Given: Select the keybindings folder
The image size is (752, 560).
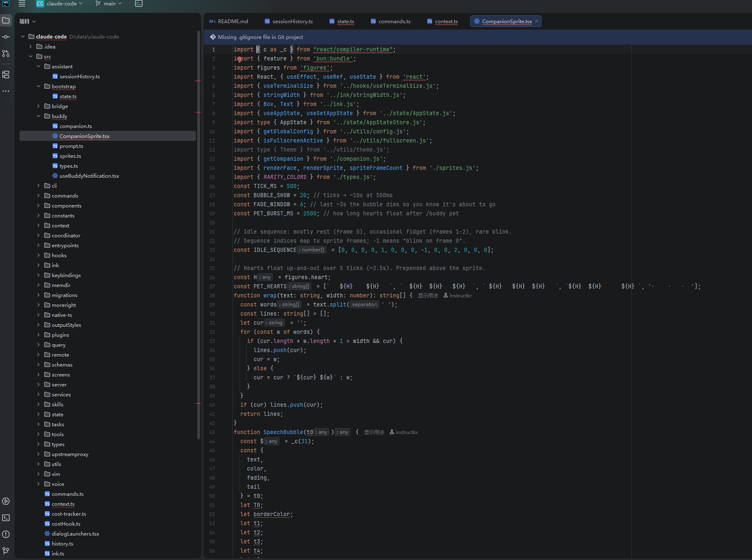Looking at the screenshot, I should [66, 275].
